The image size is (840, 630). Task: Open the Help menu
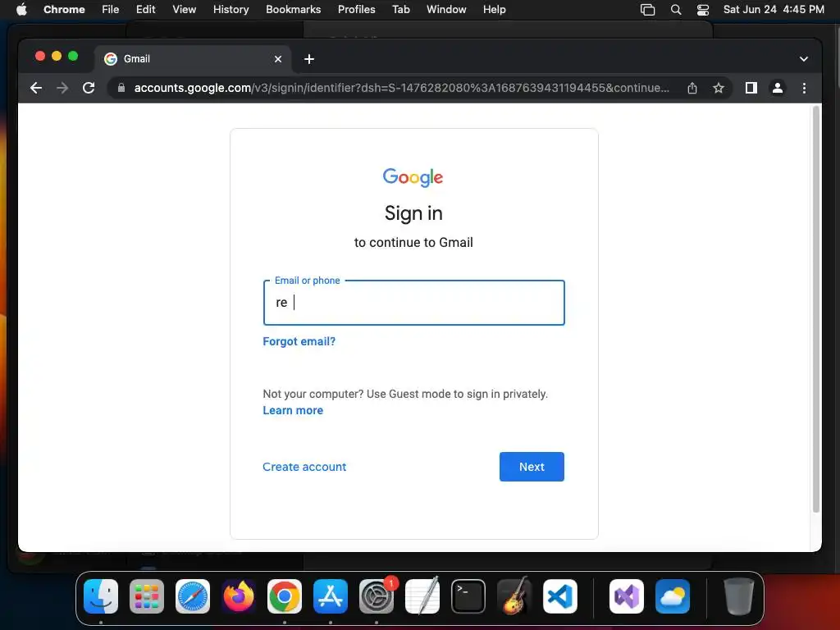(x=494, y=10)
